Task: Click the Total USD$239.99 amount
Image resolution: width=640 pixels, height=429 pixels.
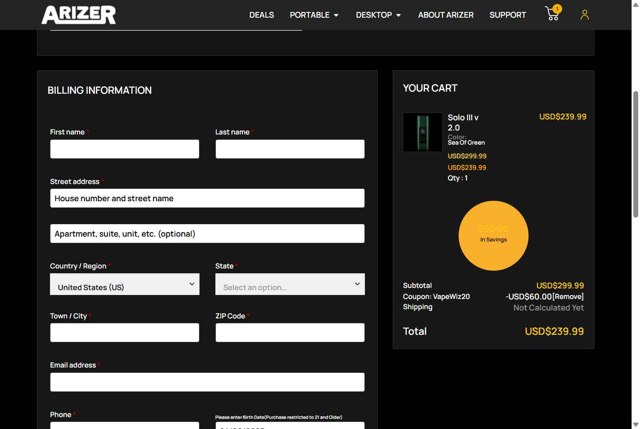Action: (554, 331)
